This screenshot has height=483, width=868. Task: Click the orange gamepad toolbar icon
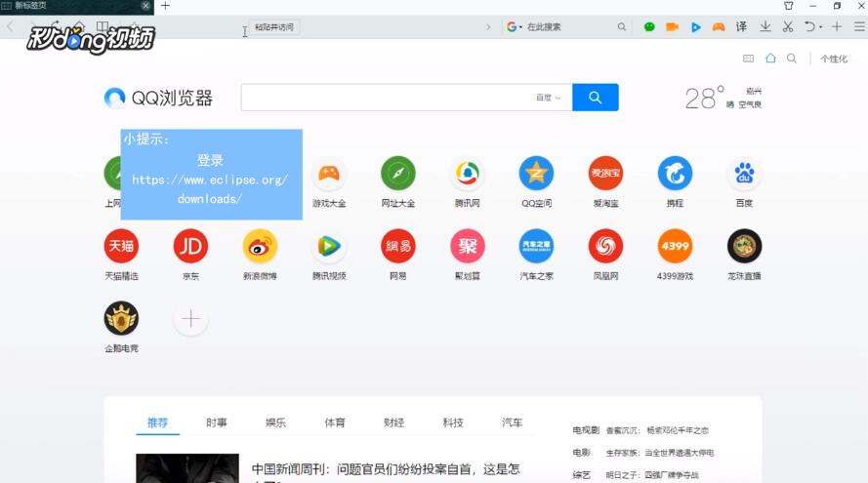[x=718, y=26]
